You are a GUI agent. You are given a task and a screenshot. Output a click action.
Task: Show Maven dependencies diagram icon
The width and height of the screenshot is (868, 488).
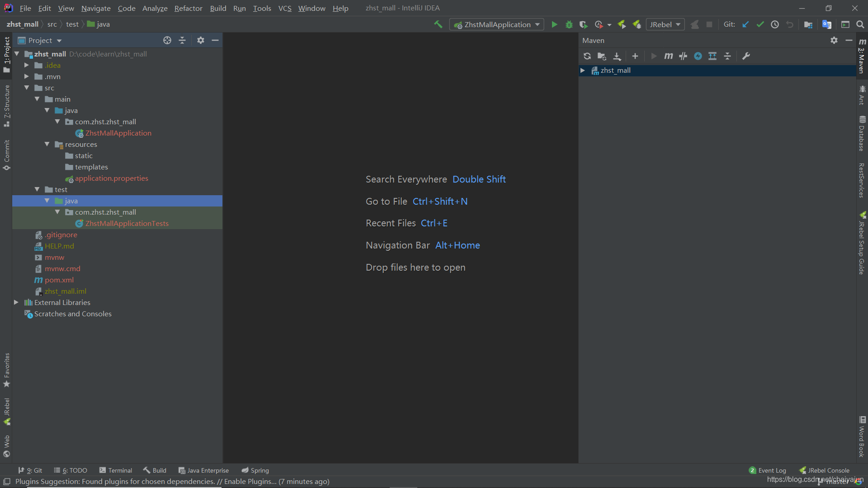712,56
